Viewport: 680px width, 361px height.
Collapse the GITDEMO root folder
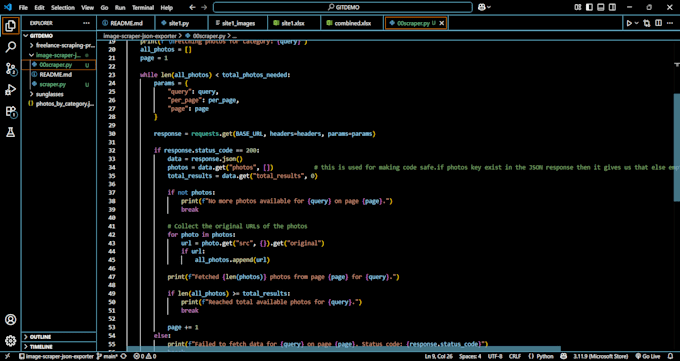tap(26, 36)
